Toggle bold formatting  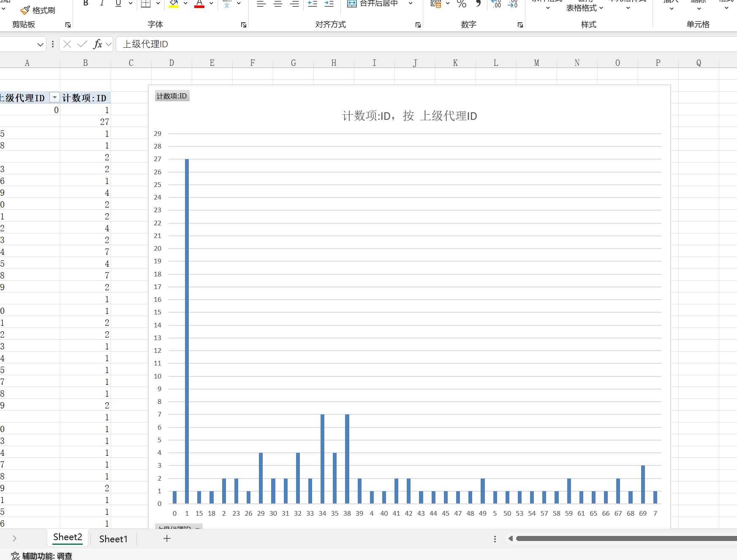coord(86,3)
